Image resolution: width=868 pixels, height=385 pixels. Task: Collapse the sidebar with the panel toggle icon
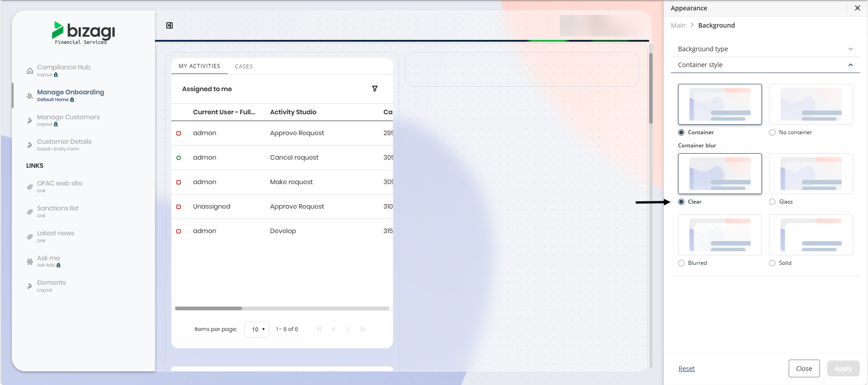pyautogui.click(x=170, y=25)
